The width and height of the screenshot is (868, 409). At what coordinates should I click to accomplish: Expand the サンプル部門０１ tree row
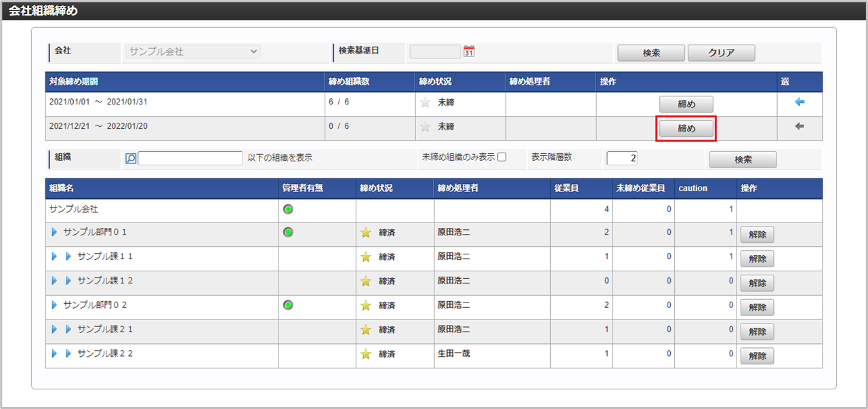tap(55, 232)
